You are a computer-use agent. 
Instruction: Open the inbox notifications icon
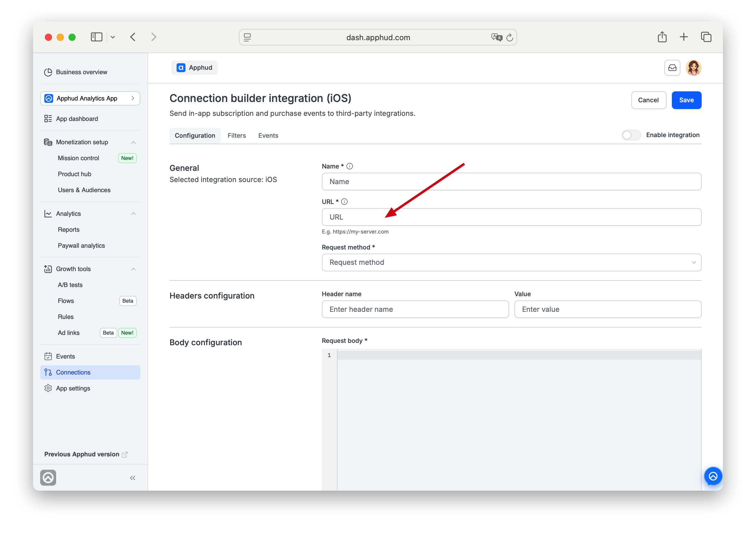point(672,68)
